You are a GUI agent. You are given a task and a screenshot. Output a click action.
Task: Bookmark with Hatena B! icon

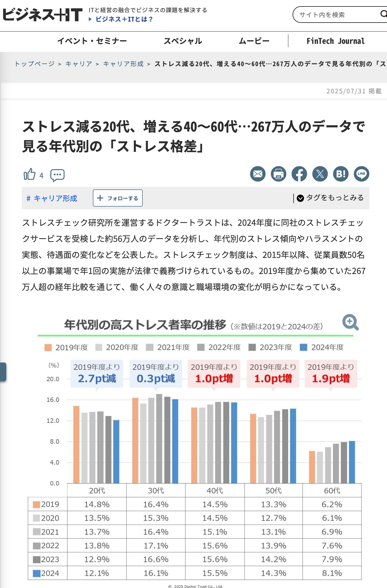click(341, 174)
